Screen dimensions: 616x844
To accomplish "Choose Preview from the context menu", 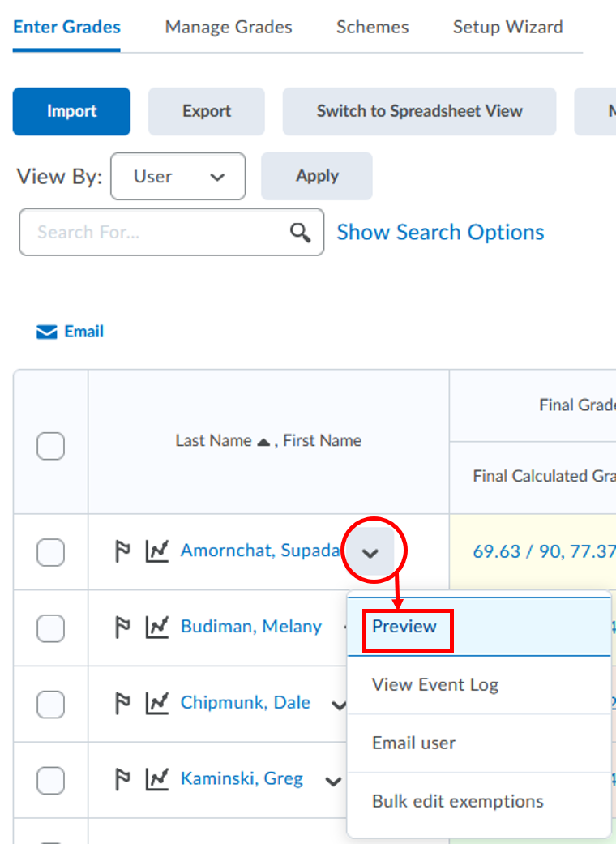I will pyautogui.click(x=404, y=627).
